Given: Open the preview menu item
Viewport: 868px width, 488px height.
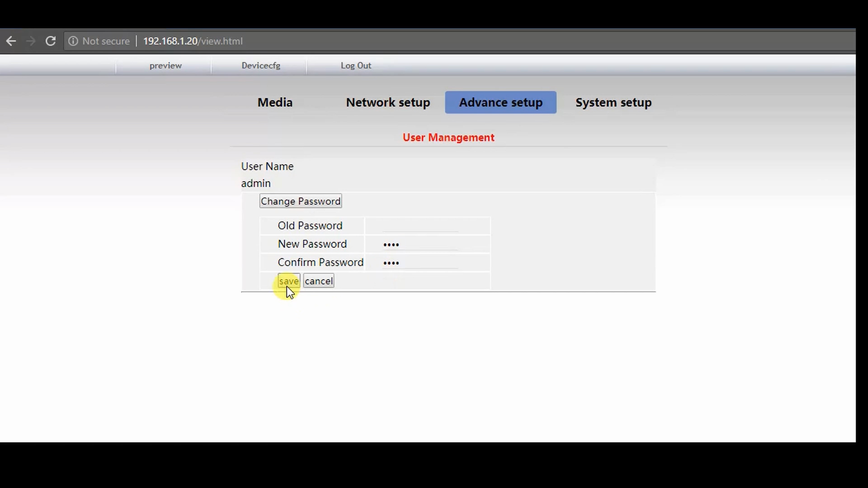Looking at the screenshot, I should [x=165, y=66].
